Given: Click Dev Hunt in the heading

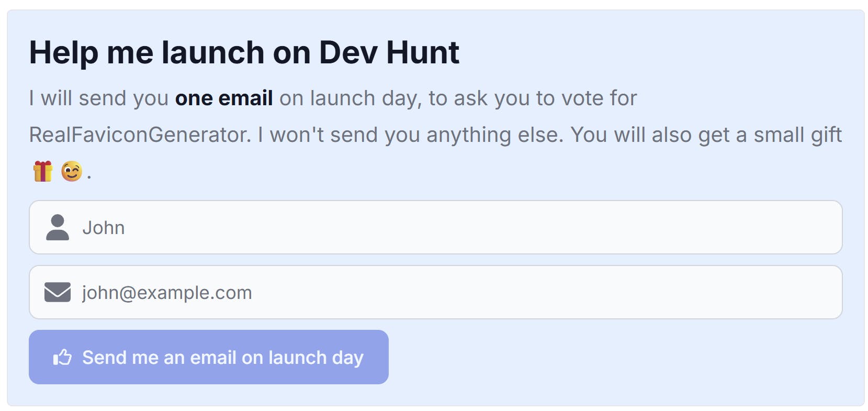Looking at the screenshot, I should [x=389, y=53].
